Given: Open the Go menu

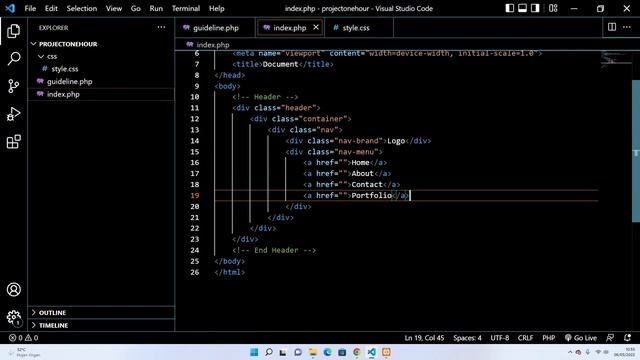Looking at the screenshot, I should click(136, 8).
